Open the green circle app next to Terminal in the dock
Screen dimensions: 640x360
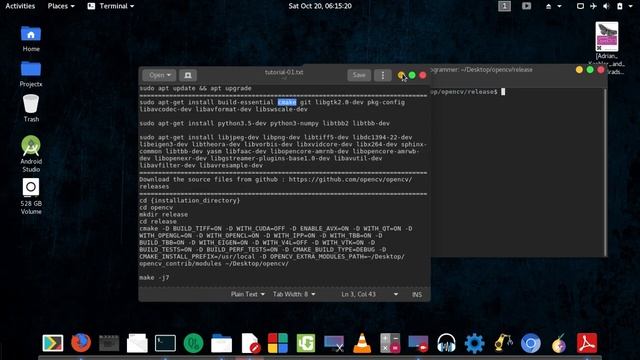pos(193,343)
